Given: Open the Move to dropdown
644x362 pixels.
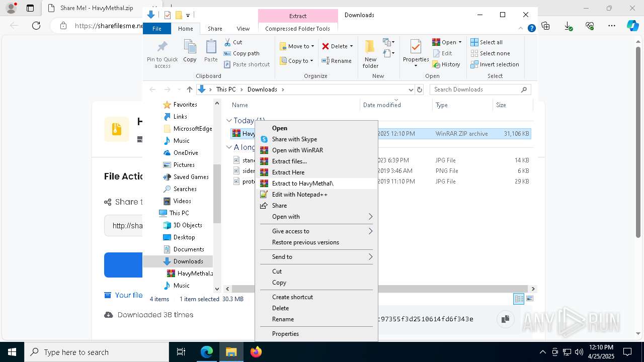Looking at the screenshot, I should 297,46.
